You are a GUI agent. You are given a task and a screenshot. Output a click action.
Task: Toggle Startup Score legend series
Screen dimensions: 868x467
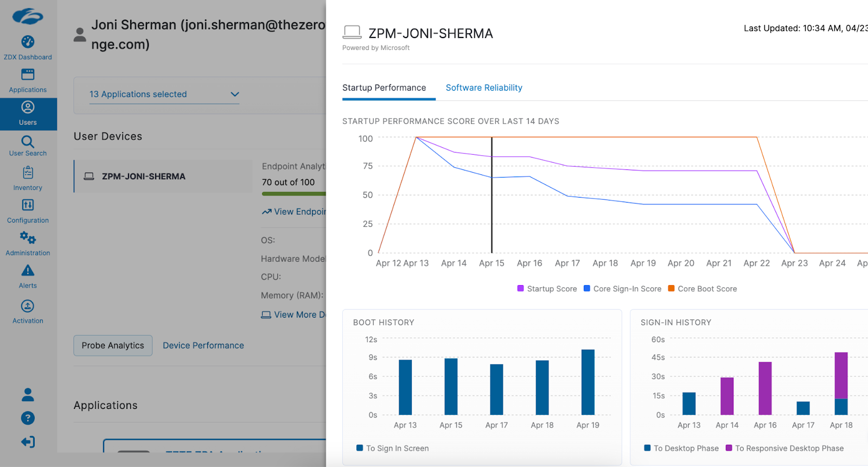[x=547, y=289]
